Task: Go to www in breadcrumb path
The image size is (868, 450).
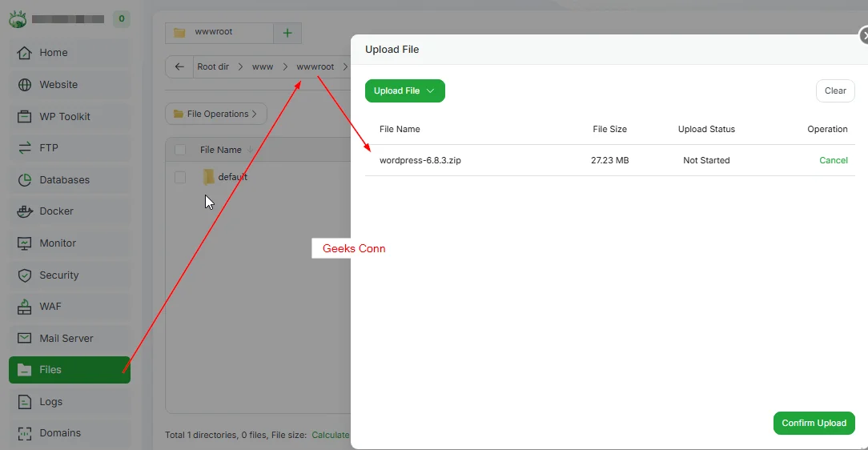Action: point(263,66)
